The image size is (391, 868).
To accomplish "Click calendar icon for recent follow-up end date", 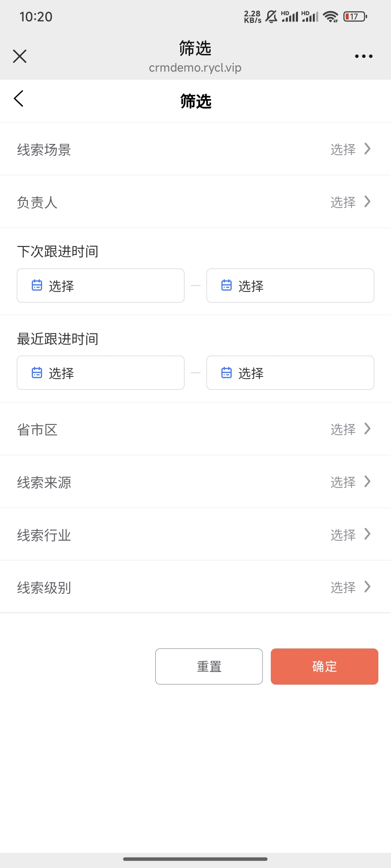I will (x=227, y=373).
